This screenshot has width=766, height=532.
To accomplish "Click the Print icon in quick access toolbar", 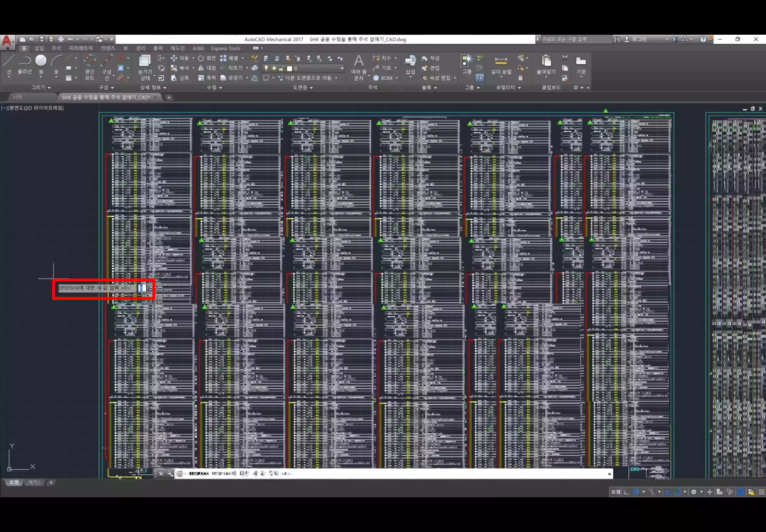I will (61, 39).
